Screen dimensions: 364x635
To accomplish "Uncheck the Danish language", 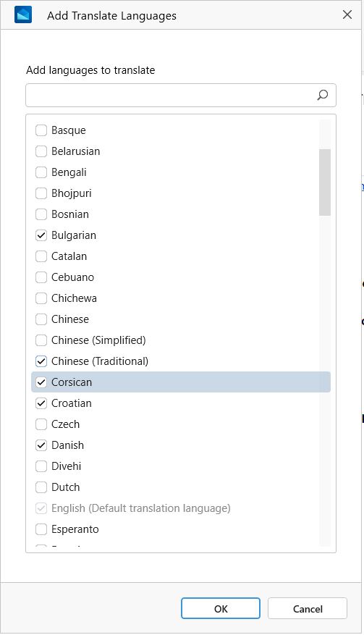I will (41, 445).
